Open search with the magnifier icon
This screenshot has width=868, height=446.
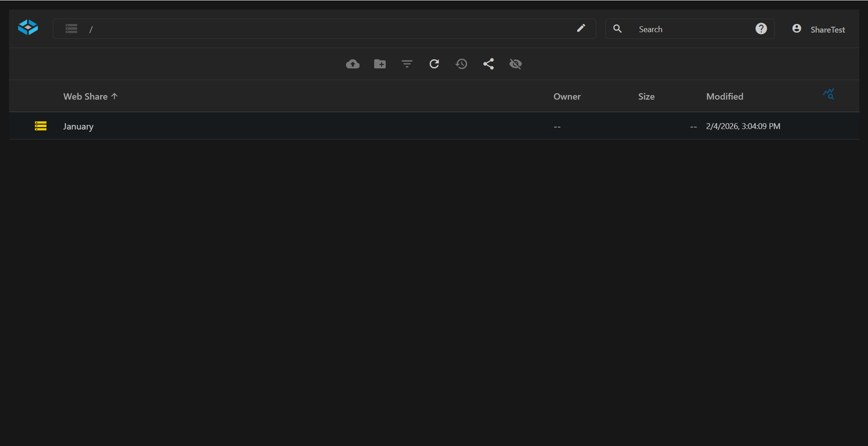(x=617, y=29)
